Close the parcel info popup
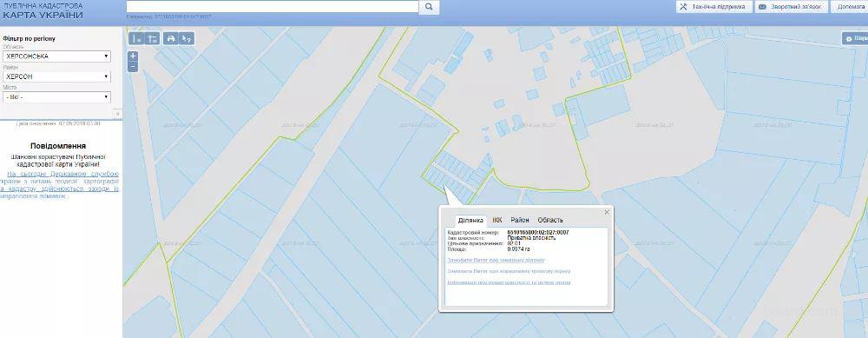This screenshot has width=868, height=338. 607,212
